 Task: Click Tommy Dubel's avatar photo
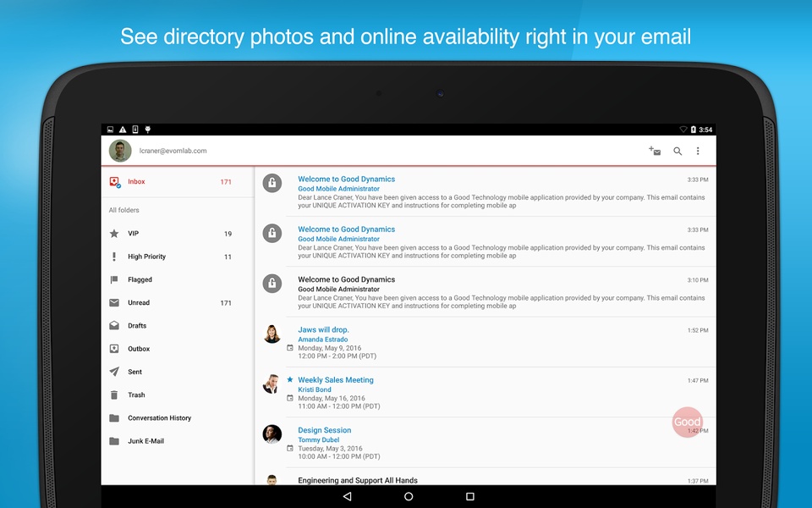pos(272,434)
